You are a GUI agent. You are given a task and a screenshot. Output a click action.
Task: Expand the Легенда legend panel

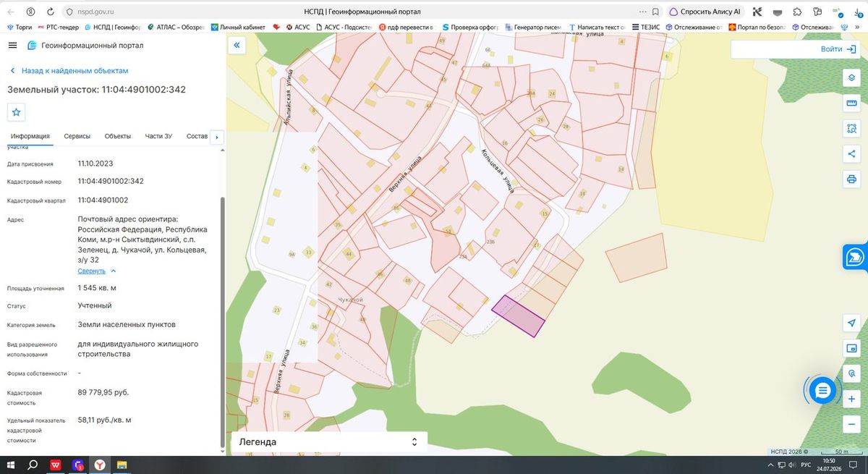point(329,441)
